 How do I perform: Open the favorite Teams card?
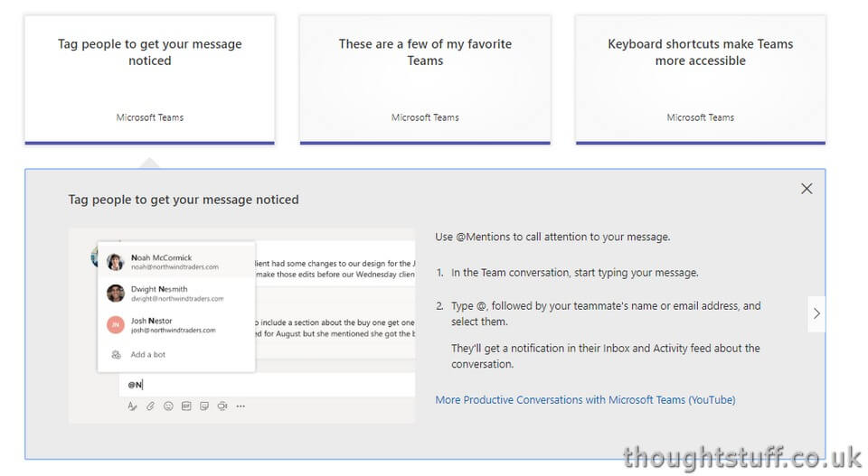[425, 79]
